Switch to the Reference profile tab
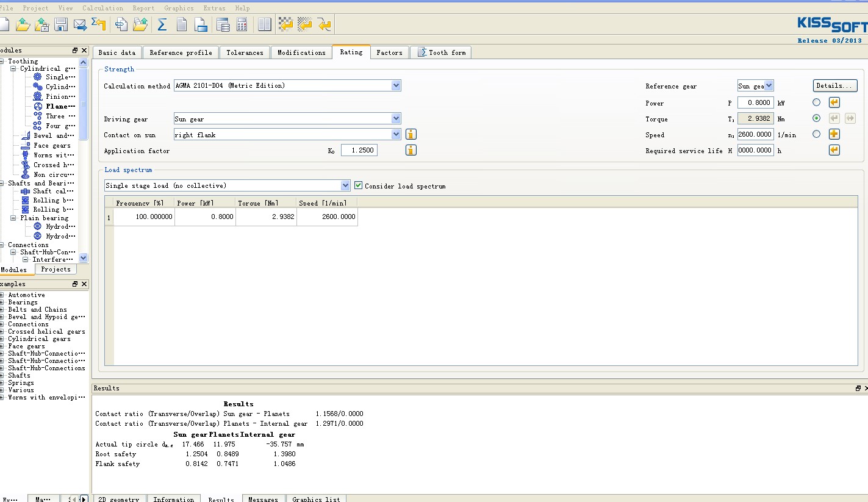This screenshot has width=868, height=502. [181, 52]
